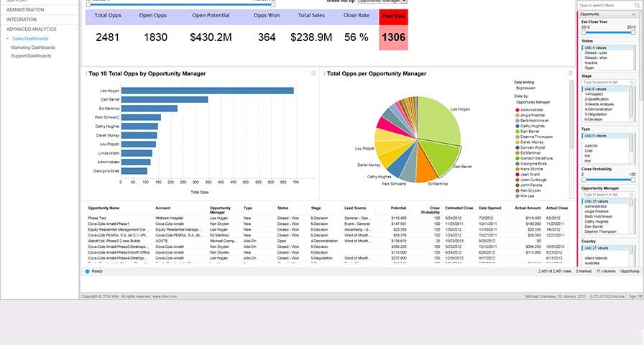Open Support Dashboards in the sidebar
This screenshot has height=345, width=644.
tap(31, 56)
